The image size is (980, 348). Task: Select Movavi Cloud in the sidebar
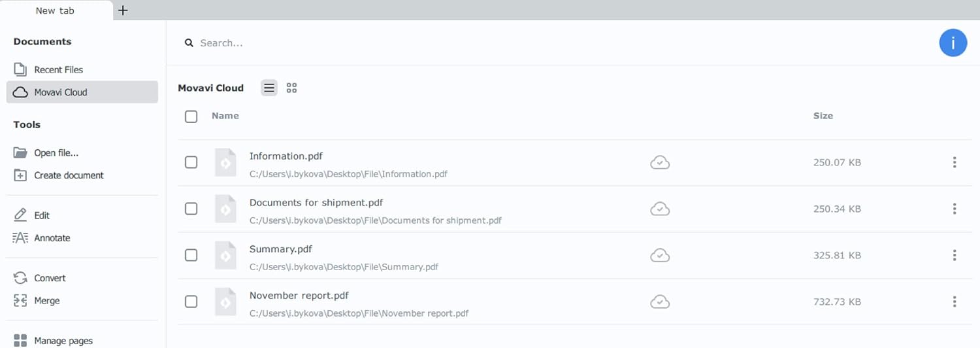click(82, 92)
